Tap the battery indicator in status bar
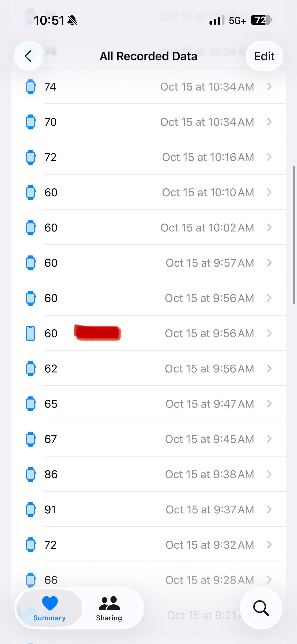 (x=261, y=20)
